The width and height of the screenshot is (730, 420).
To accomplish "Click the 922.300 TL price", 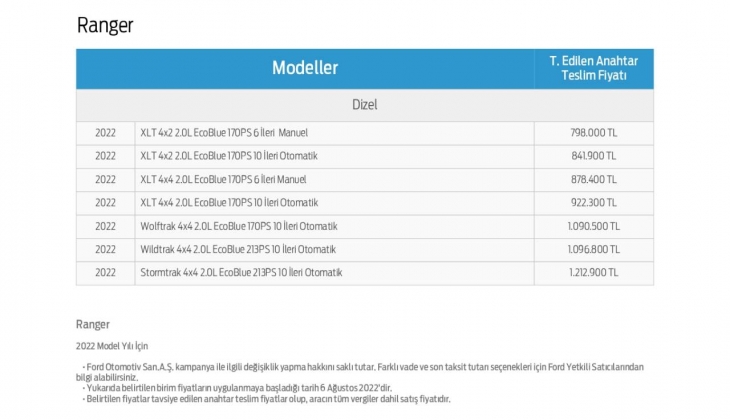I will 594,203.
